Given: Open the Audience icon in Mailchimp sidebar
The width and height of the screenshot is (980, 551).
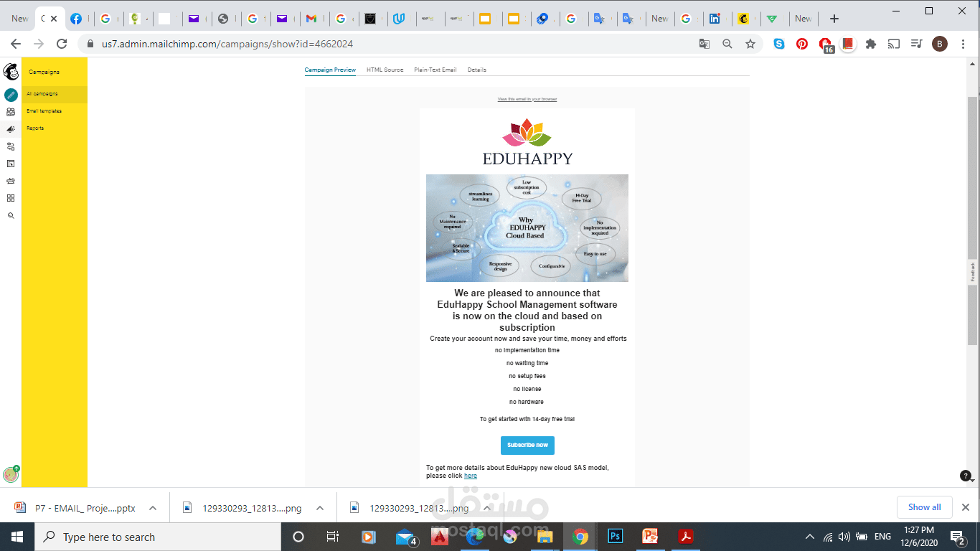Looking at the screenshot, I should point(11,112).
